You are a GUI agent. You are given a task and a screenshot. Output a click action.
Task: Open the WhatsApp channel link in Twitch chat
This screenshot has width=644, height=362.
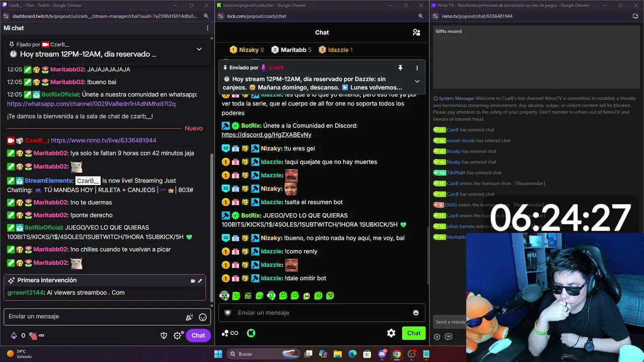click(91, 104)
